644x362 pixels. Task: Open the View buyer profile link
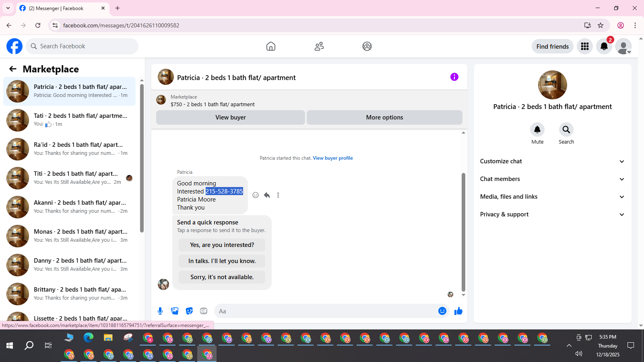[x=333, y=158]
